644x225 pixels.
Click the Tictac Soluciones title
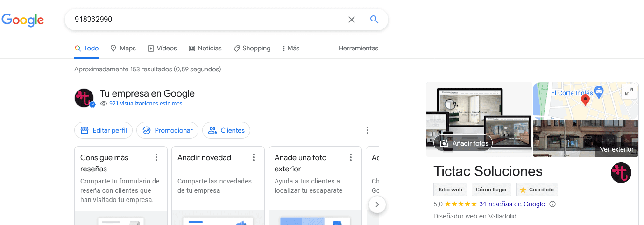[x=488, y=171]
